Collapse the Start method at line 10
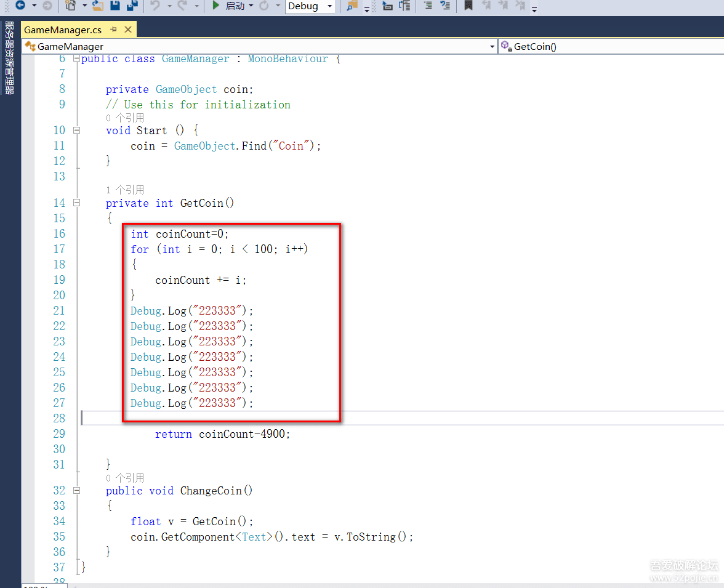The image size is (724, 588). [x=76, y=131]
